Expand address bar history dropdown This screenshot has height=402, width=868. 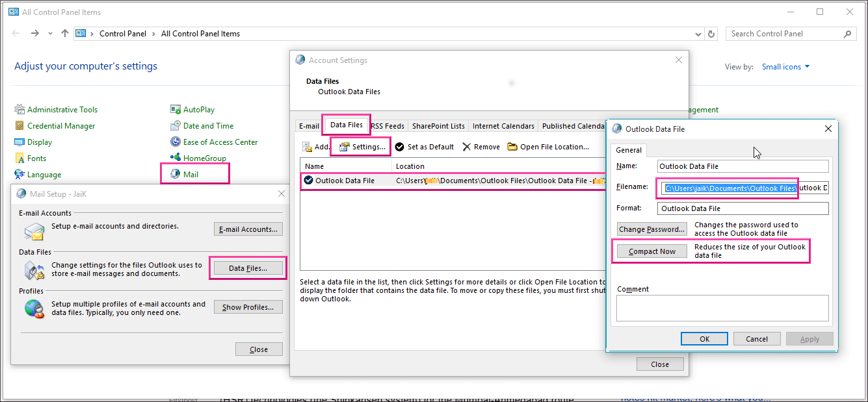coord(699,34)
